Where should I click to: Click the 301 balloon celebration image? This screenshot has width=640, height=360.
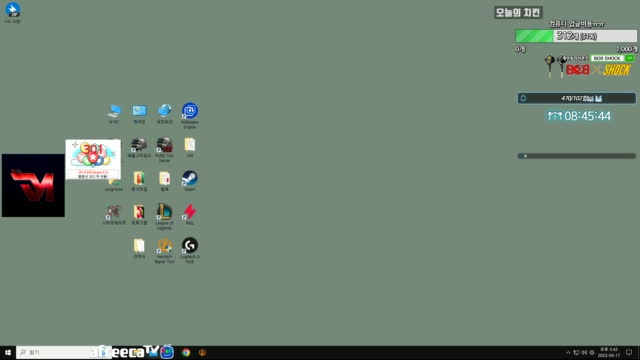click(93, 159)
